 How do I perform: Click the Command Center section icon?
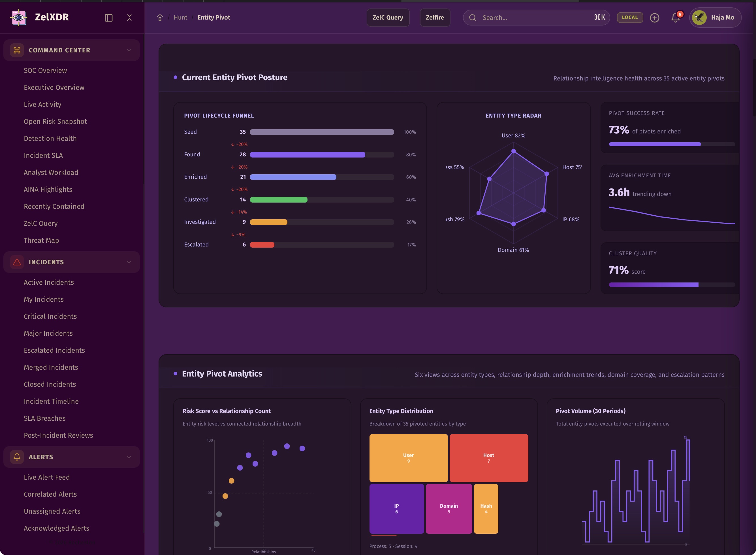(17, 50)
